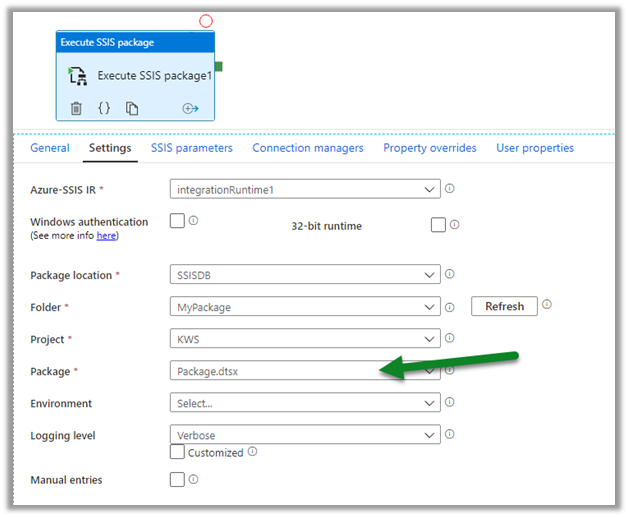
Task: Click the Package field label
Action: (50, 372)
